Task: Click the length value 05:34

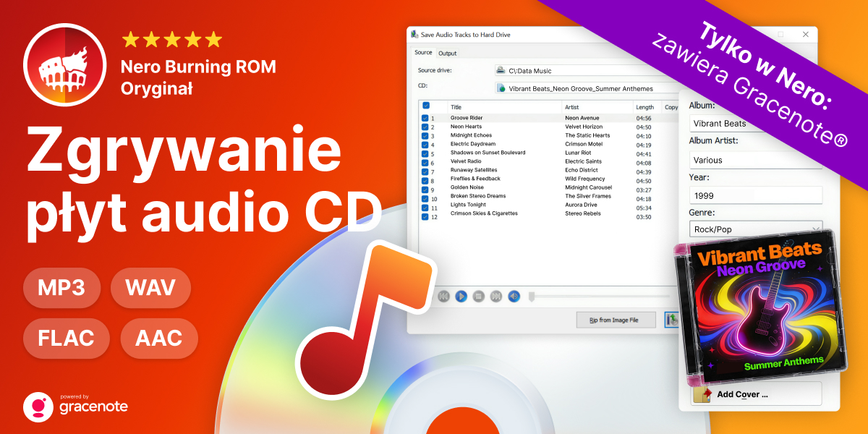Action: pyautogui.click(x=644, y=208)
